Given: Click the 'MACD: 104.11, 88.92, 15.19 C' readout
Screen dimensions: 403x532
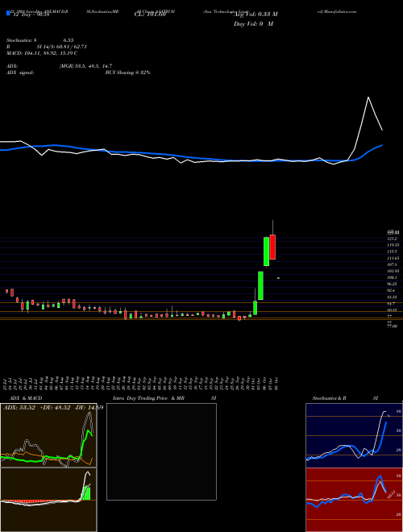Looking at the screenshot, I should (x=42, y=53).
